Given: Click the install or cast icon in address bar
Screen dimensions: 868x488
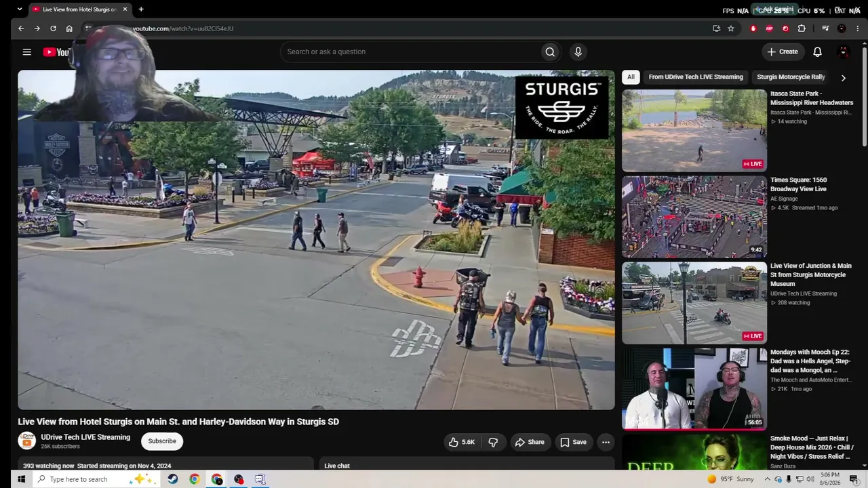Looking at the screenshot, I should tap(716, 28).
